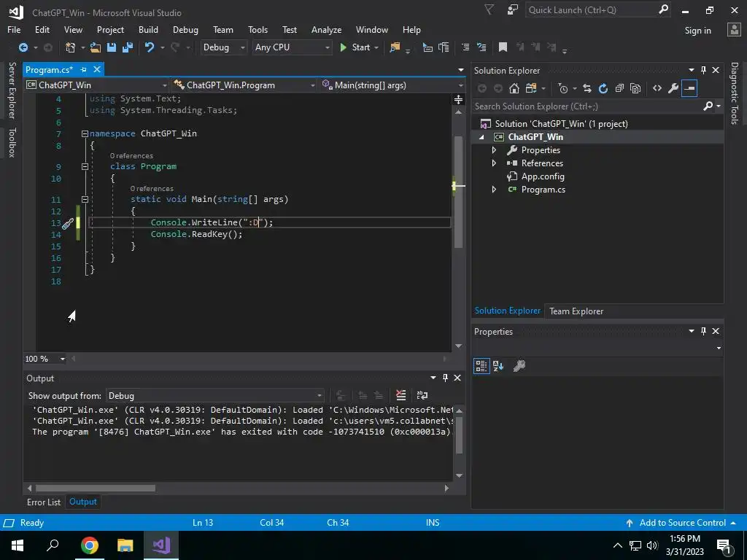Click the Open File folder icon
Screen dimensions: 747x560
[96, 47]
